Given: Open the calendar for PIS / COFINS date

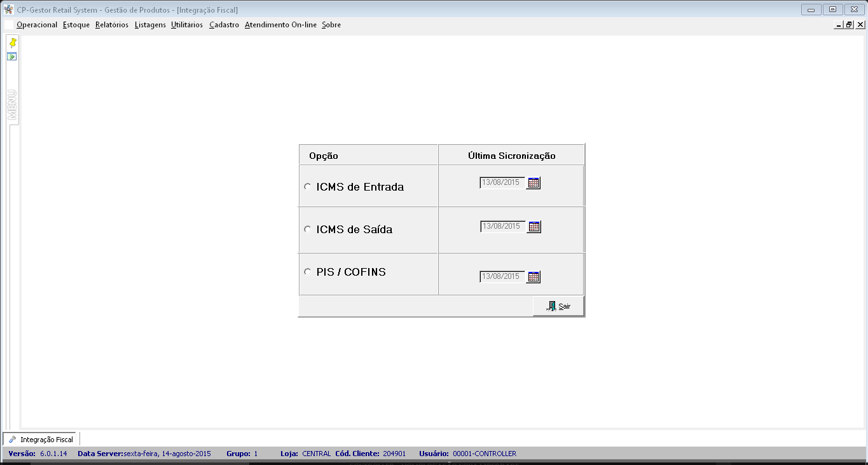Looking at the screenshot, I should pyautogui.click(x=534, y=277).
